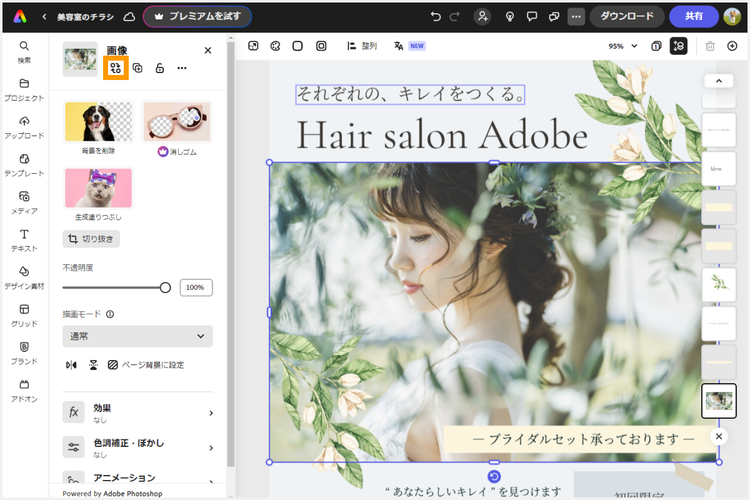
Task: Select the それぞれの、キレイをつくる。 text
Action: (x=410, y=94)
